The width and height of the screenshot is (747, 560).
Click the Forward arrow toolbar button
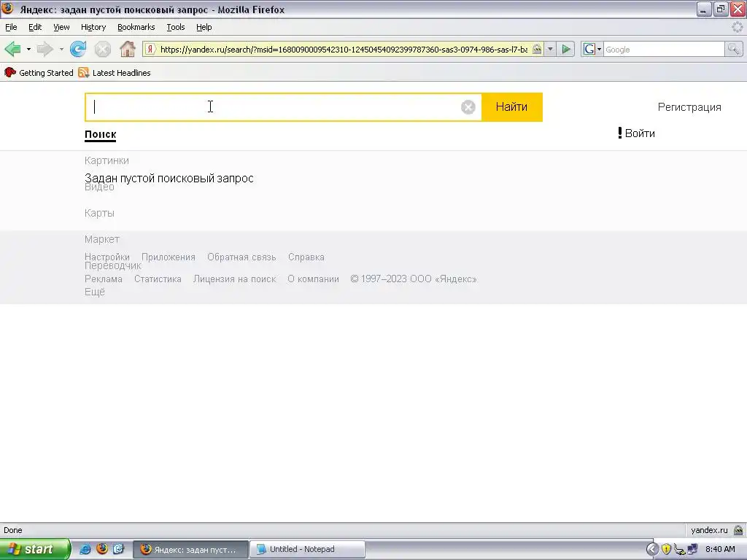[45, 49]
